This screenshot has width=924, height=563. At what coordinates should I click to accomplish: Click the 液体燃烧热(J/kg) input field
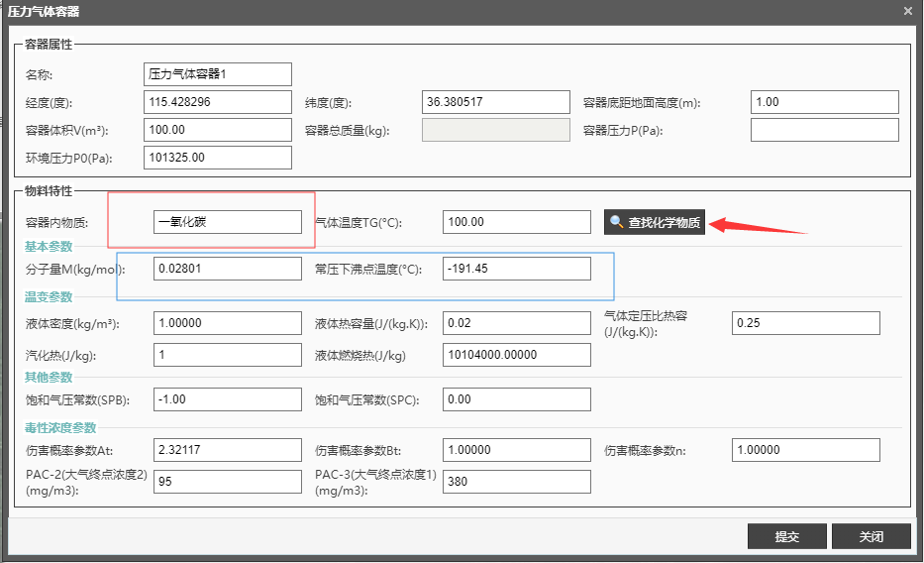click(517, 355)
